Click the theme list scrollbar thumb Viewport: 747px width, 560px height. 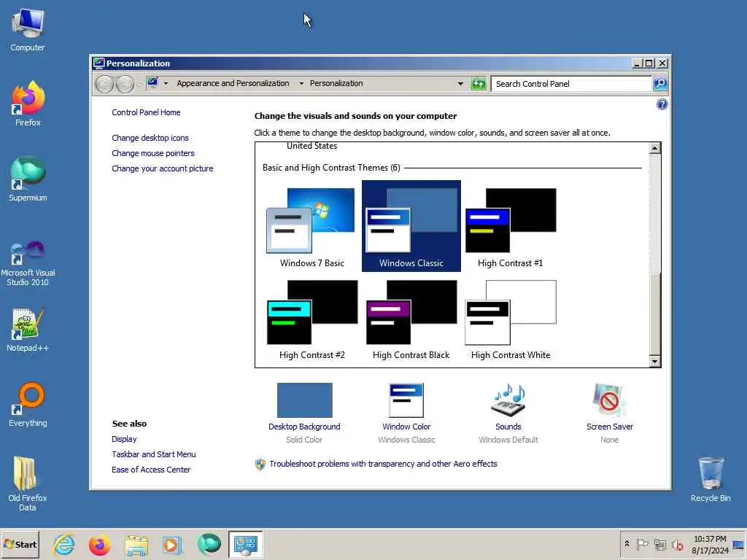(x=655, y=314)
